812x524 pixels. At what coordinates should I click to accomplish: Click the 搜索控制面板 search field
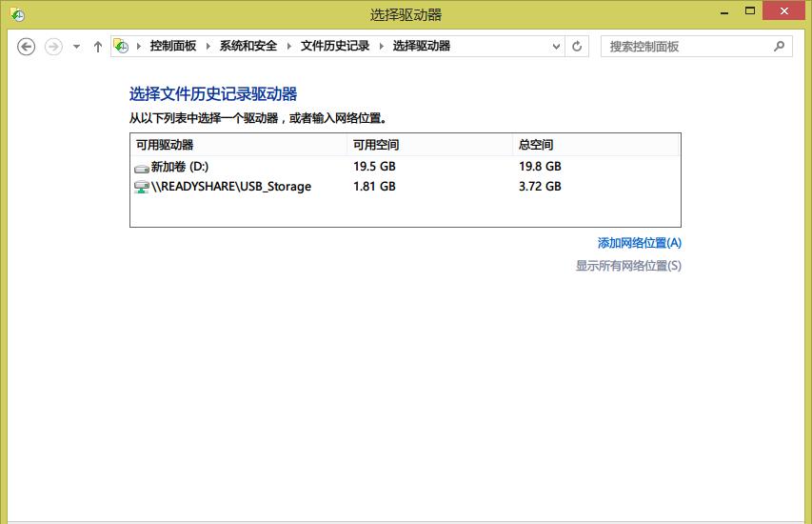coord(685,46)
